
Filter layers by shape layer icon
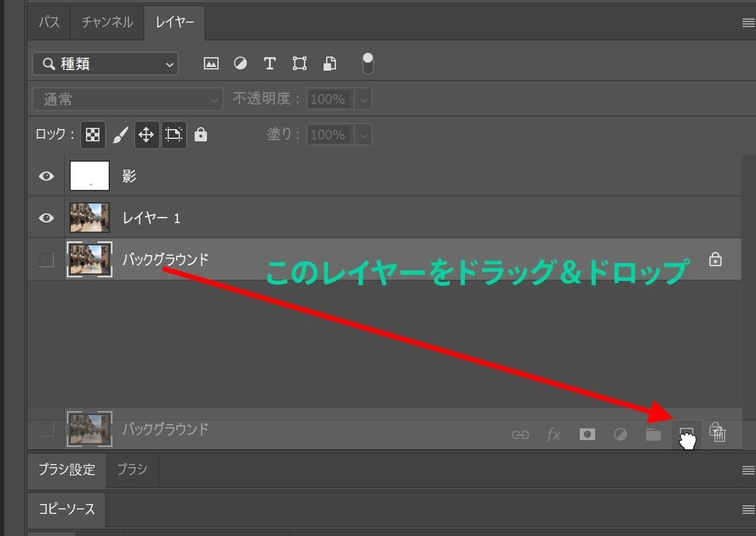(x=299, y=63)
